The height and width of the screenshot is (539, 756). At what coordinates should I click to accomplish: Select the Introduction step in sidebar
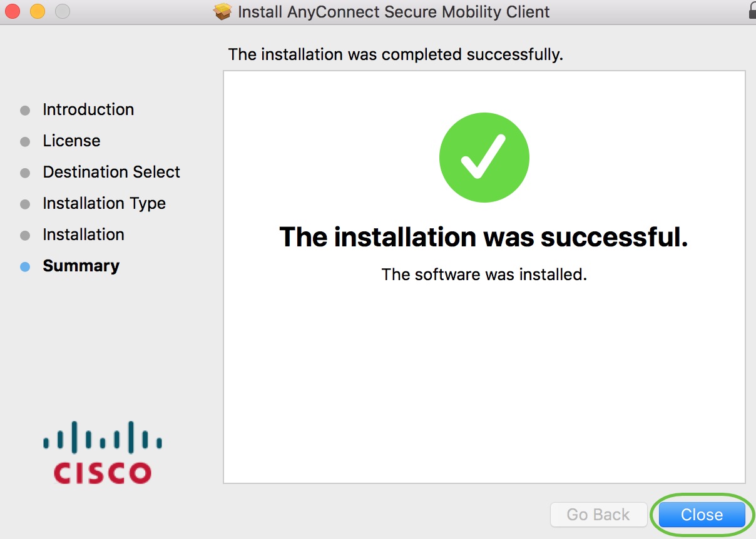[88, 109]
